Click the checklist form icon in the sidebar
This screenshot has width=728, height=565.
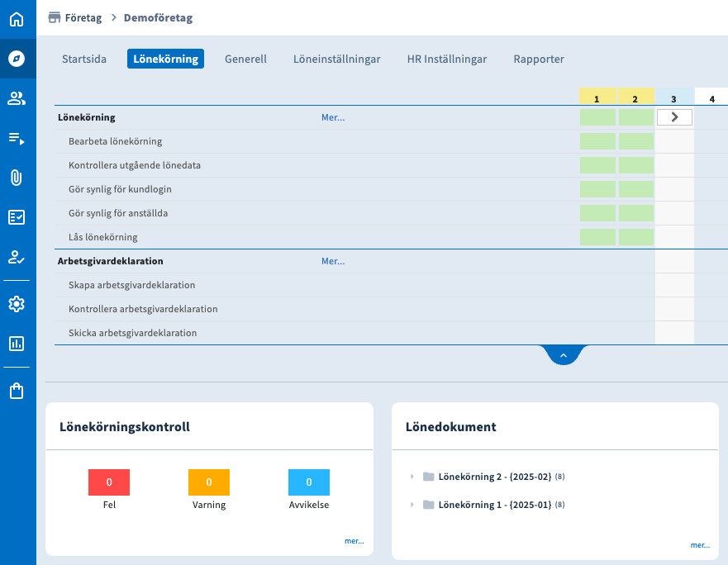point(17,217)
